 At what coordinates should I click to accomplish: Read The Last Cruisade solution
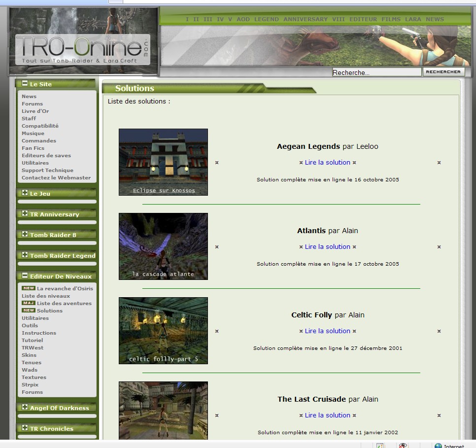click(x=328, y=415)
